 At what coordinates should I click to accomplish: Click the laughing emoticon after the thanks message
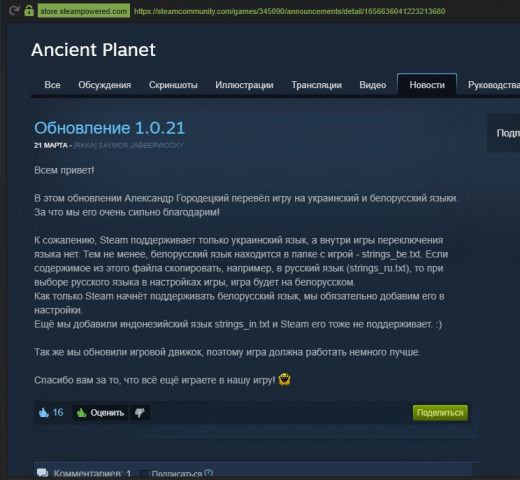(284, 380)
